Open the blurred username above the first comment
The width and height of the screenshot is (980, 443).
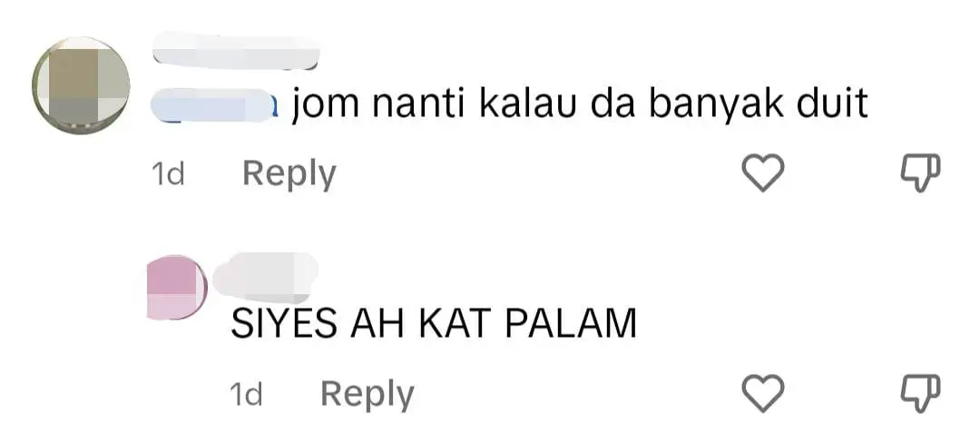pyautogui.click(x=236, y=50)
